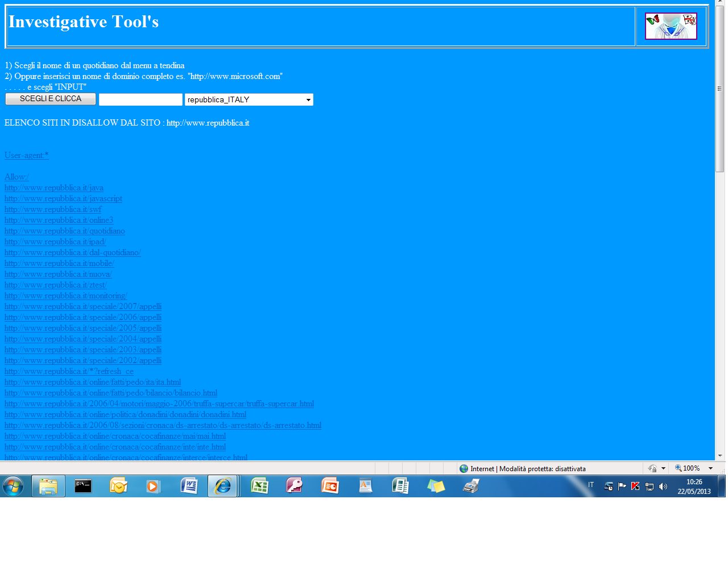The width and height of the screenshot is (728, 582).
Task: Click the IT language indicator
Action: (x=591, y=485)
